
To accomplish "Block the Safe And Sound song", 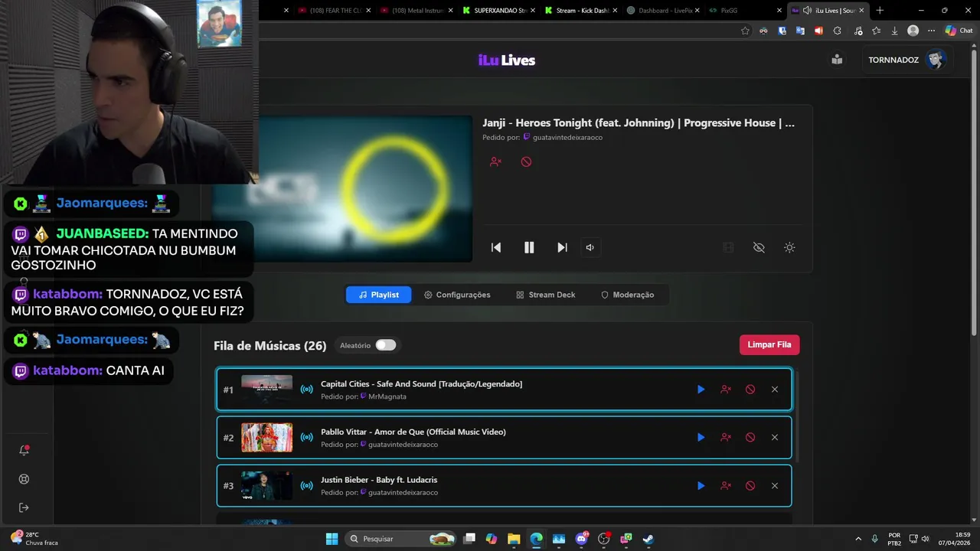I will [750, 390].
